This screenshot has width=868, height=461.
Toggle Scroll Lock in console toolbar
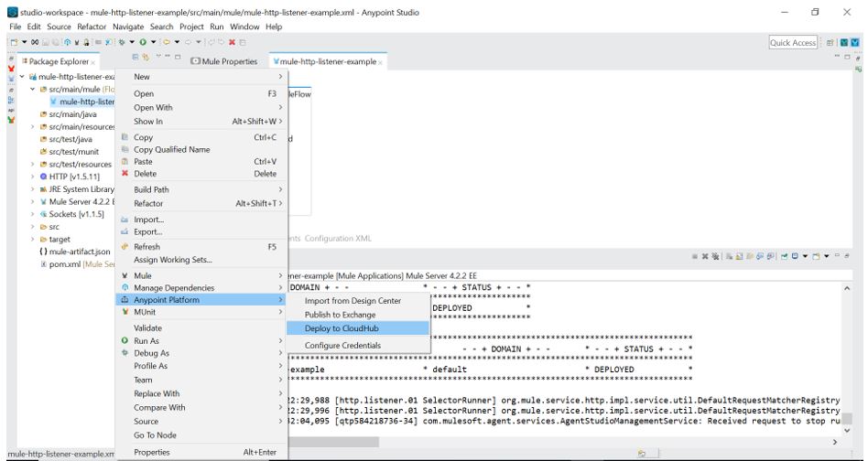[739, 256]
